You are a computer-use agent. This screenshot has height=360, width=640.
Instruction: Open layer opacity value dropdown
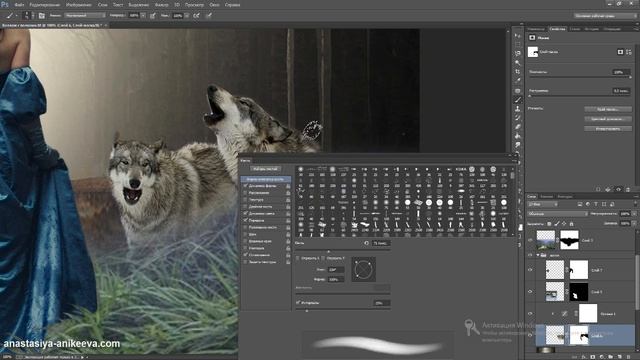(x=634, y=213)
